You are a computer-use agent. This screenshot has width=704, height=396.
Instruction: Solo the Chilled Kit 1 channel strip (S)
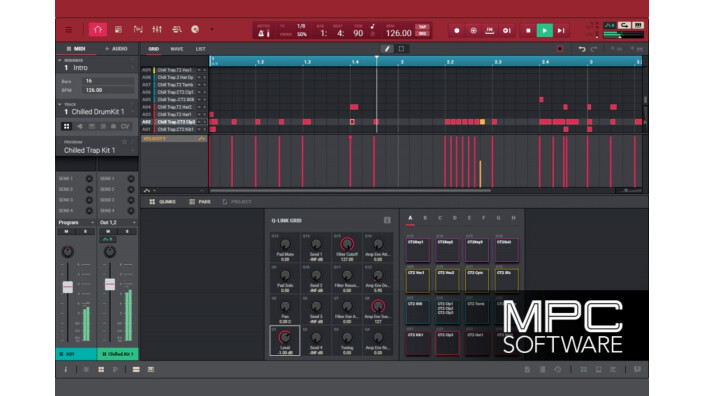(127, 232)
